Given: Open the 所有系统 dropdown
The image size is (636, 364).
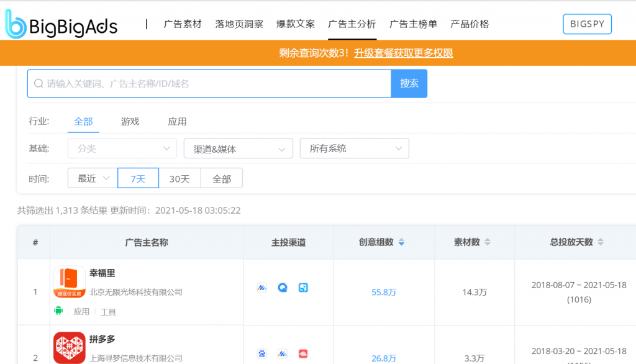Looking at the screenshot, I should click(x=354, y=148).
